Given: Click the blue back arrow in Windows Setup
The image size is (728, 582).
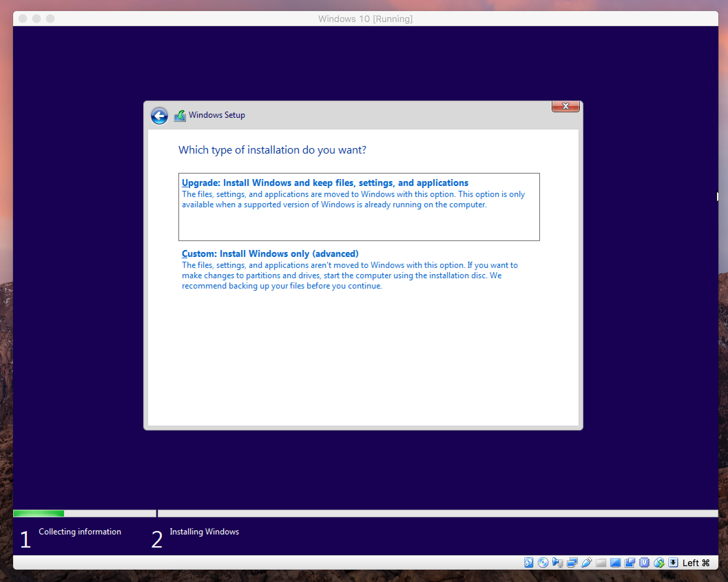Looking at the screenshot, I should click(159, 116).
